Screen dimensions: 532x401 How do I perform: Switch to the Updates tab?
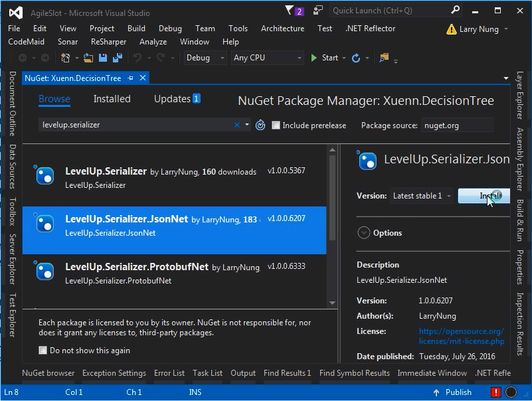pyautogui.click(x=177, y=99)
